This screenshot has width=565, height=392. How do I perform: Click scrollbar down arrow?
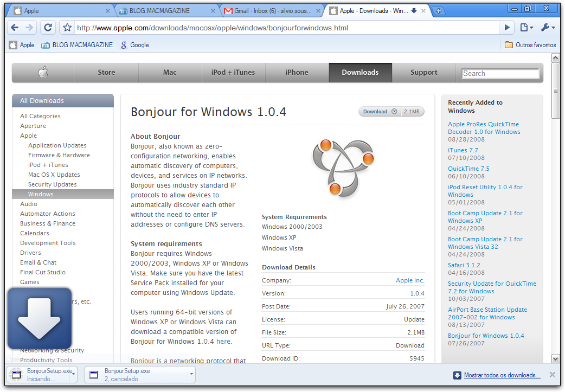pyautogui.click(x=556, y=358)
